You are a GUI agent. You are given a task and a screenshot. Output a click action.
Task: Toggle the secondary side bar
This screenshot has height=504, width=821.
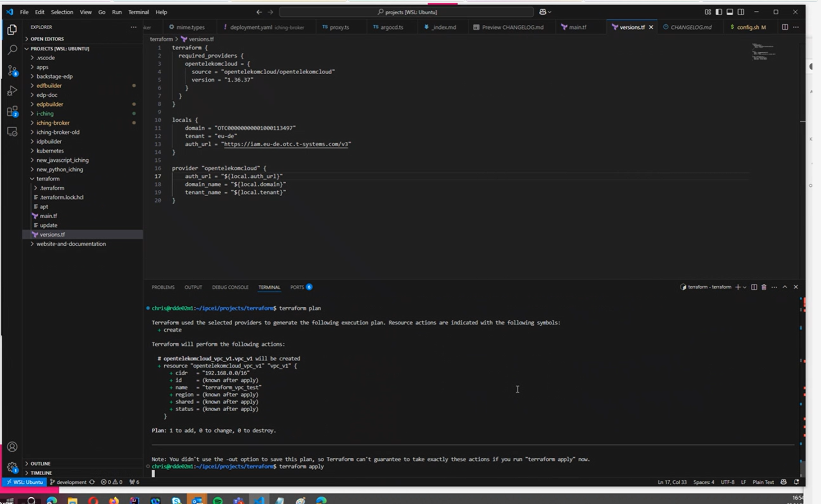741,12
